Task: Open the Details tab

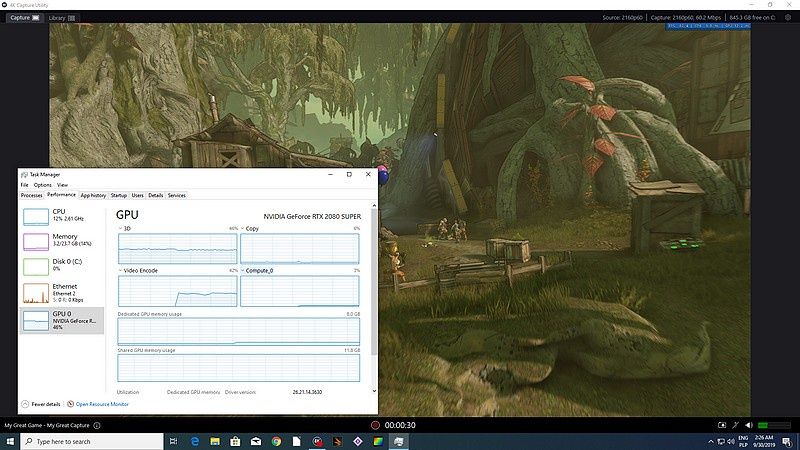Action: pyautogui.click(x=156, y=195)
